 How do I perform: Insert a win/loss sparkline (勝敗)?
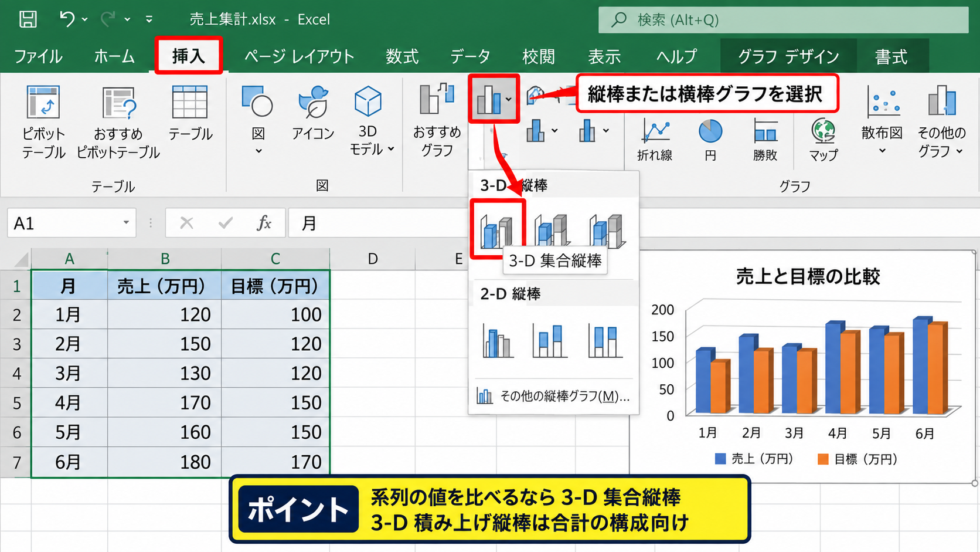(x=765, y=140)
